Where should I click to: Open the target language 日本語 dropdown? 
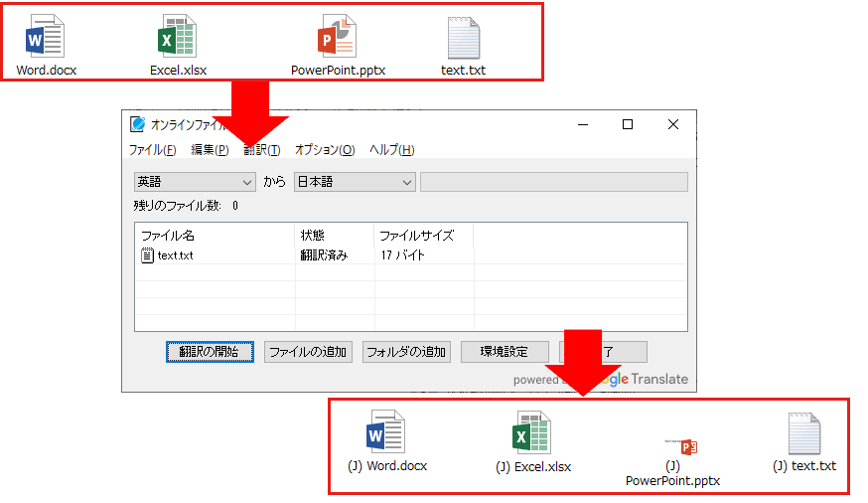click(355, 182)
